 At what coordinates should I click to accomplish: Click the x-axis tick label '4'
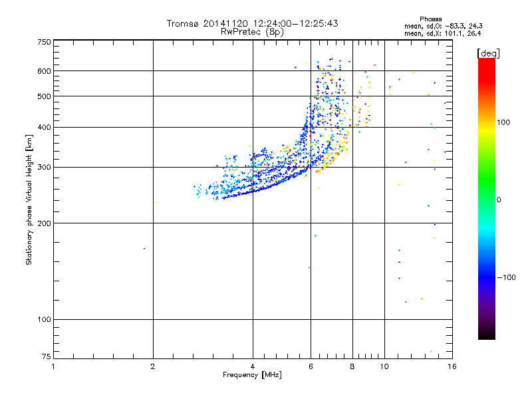(253, 366)
